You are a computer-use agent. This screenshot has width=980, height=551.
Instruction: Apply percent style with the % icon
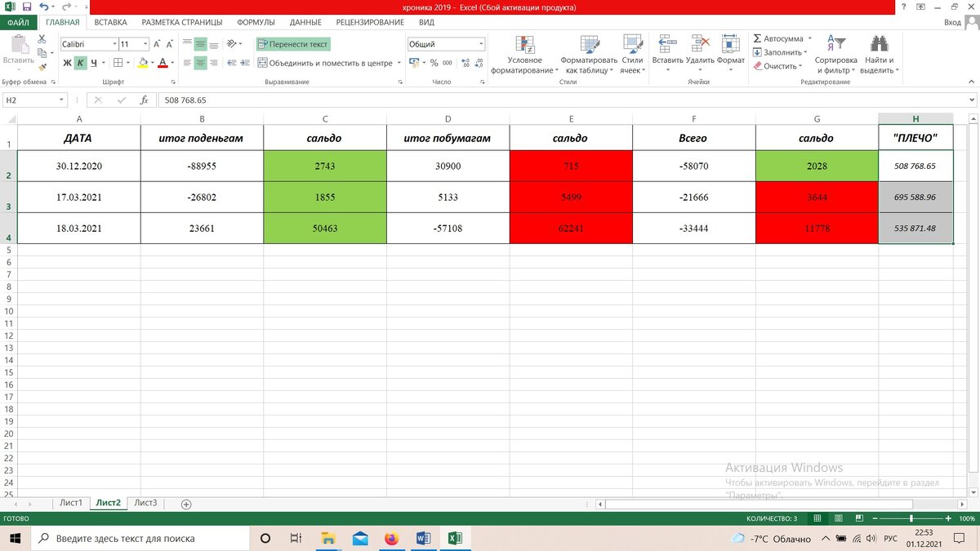pyautogui.click(x=434, y=63)
